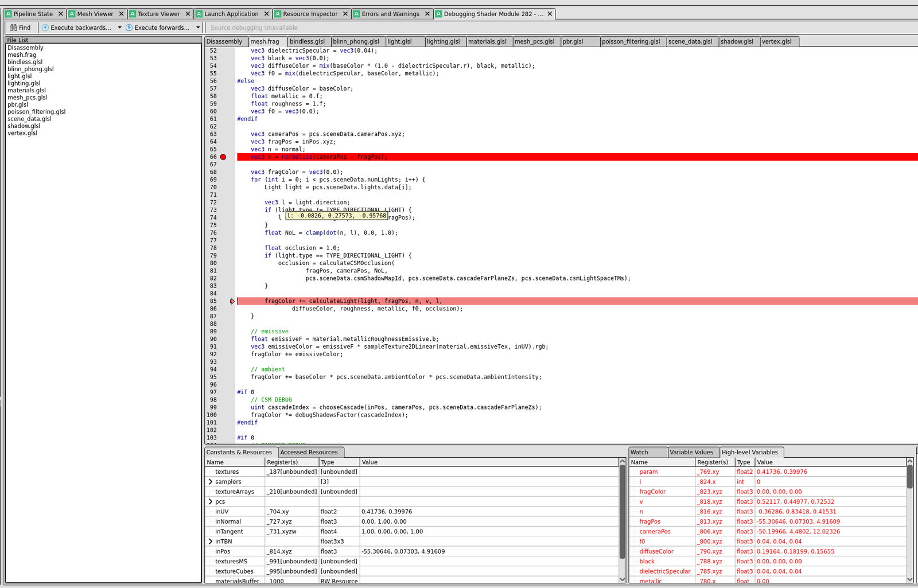Image resolution: width=918 pixels, height=588 pixels.
Task: Open the Execute backwards dropdown arrow
Action: (x=119, y=28)
